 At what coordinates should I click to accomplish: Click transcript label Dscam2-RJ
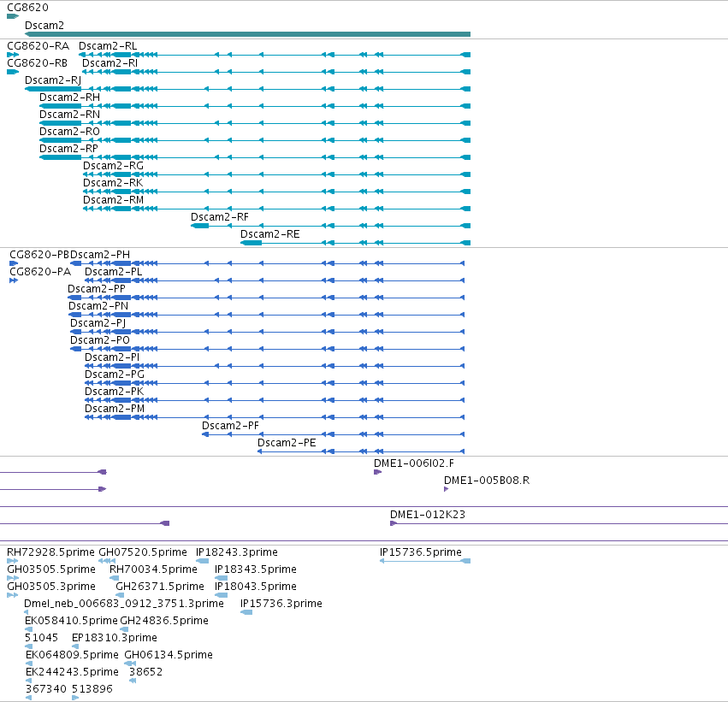pos(53,80)
